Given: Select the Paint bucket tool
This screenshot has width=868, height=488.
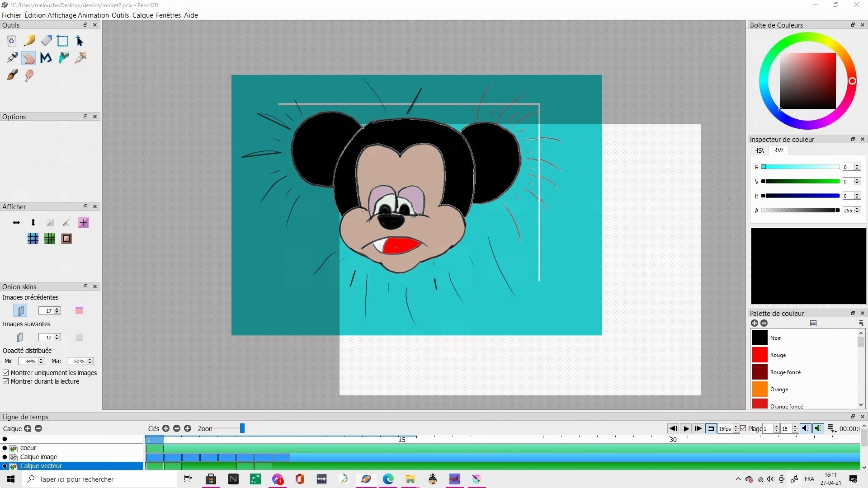Looking at the screenshot, I should click(x=64, y=58).
